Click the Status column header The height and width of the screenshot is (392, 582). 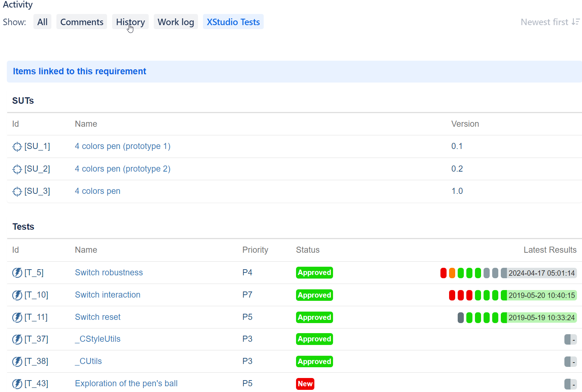coord(308,250)
